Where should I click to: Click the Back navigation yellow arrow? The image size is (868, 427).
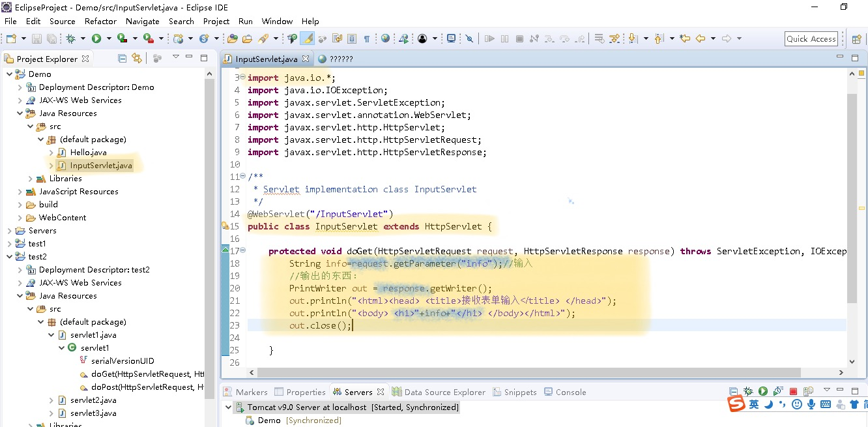click(x=701, y=38)
